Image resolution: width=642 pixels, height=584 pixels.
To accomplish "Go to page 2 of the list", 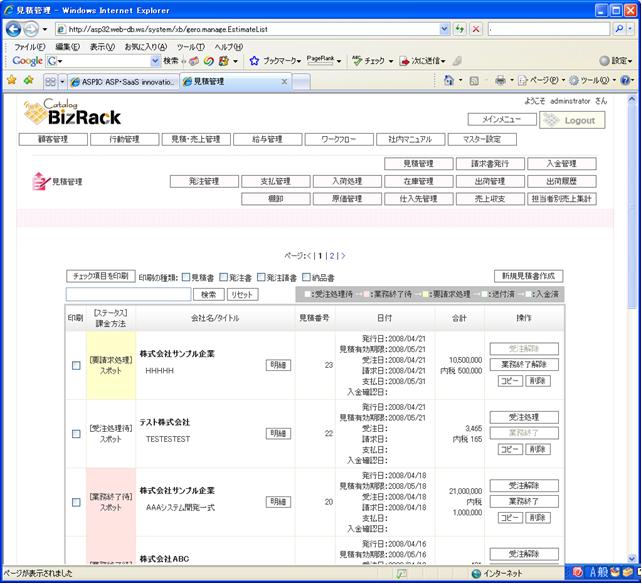I will pos(332,256).
